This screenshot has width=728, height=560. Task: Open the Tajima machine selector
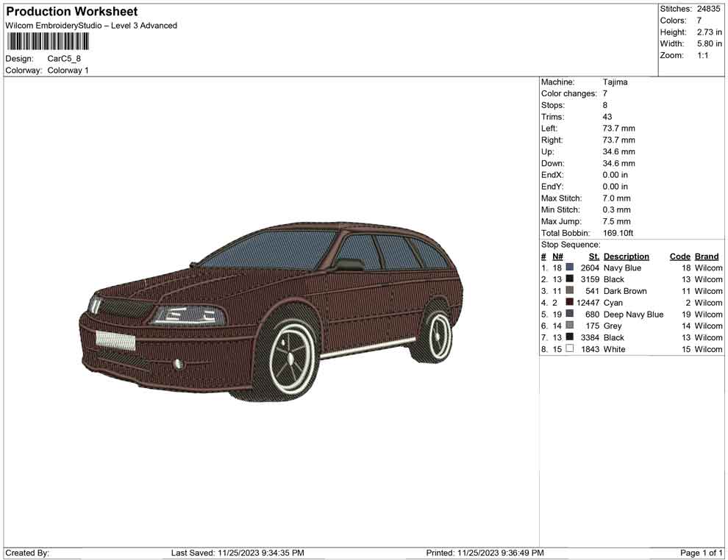pyautogui.click(x=615, y=82)
